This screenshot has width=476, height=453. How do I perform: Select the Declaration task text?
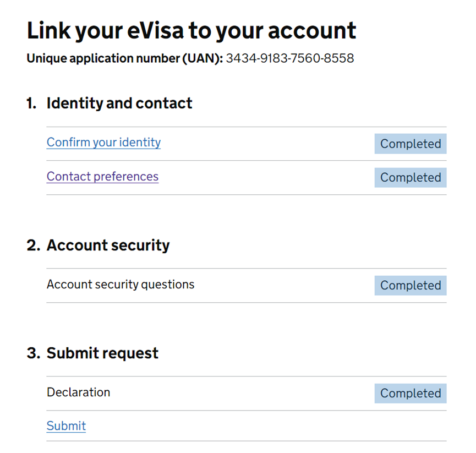pos(78,392)
